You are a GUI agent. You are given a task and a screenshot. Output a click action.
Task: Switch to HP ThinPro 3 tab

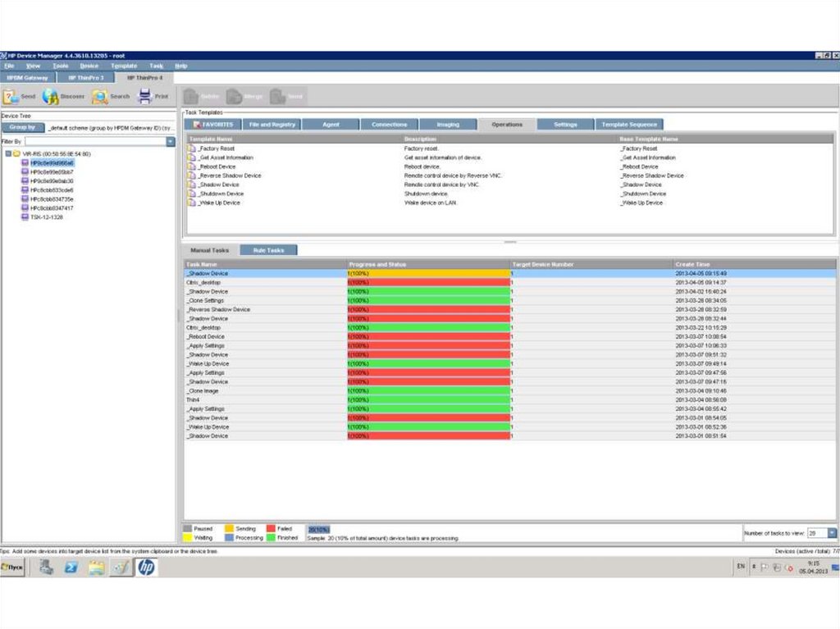pos(86,78)
